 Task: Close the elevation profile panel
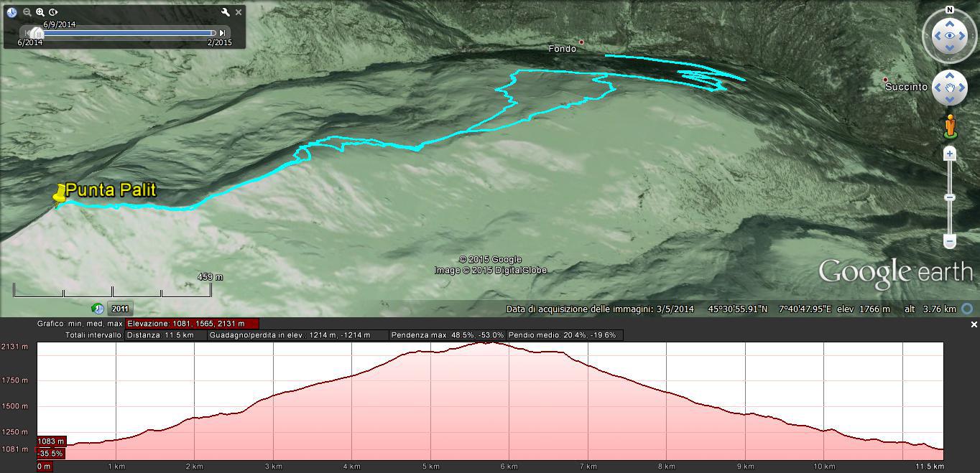974,325
